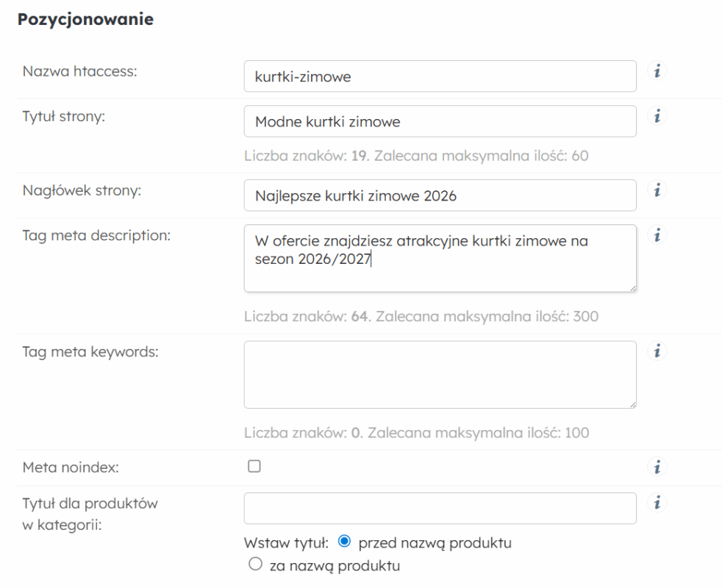Viewport: 722px width, 588px height.
Task: Click info icon for Tag meta keywords
Action: tap(657, 351)
